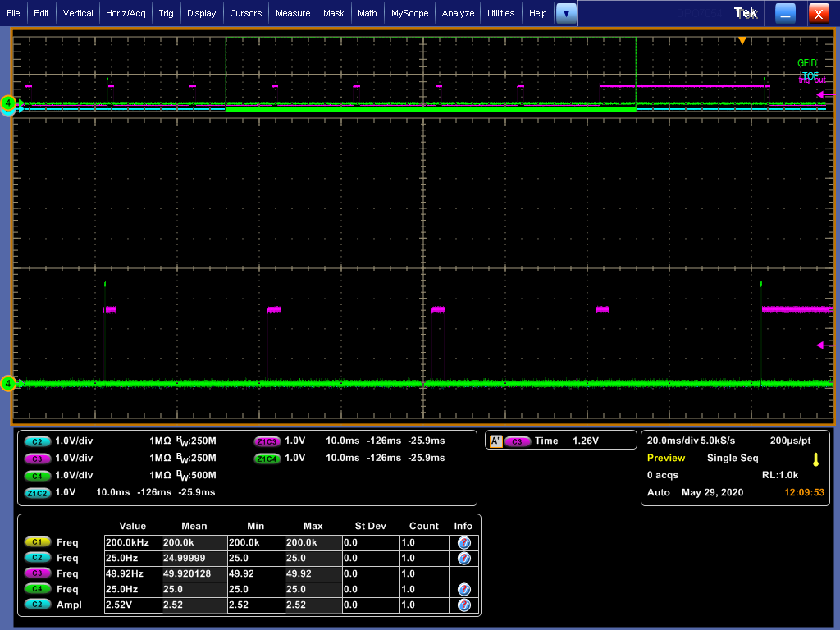Open info icon on C2 Ampl row
840x630 pixels.
pyautogui.click(x=463, y=605)
